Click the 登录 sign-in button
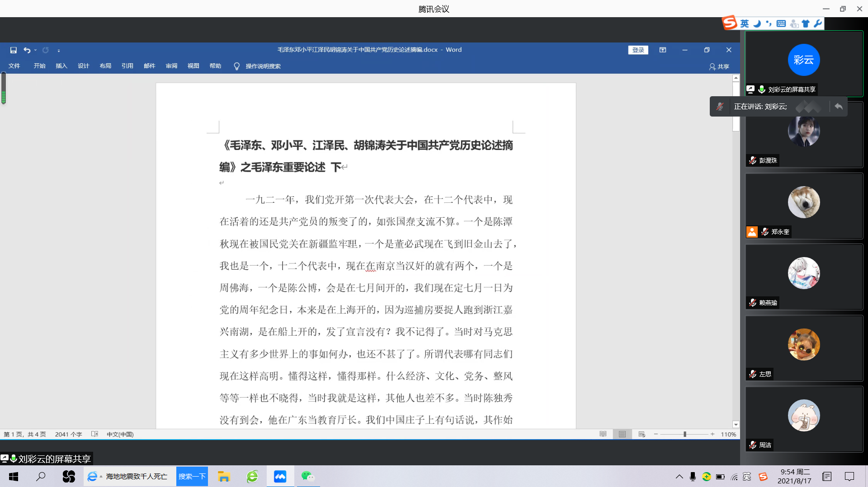Viewport: 868px width, 487px height. (x=638, y=50)
